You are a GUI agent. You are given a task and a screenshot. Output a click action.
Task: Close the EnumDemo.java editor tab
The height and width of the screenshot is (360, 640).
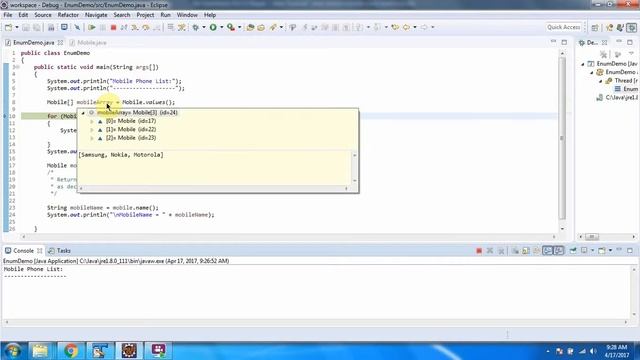pos(60,42)
